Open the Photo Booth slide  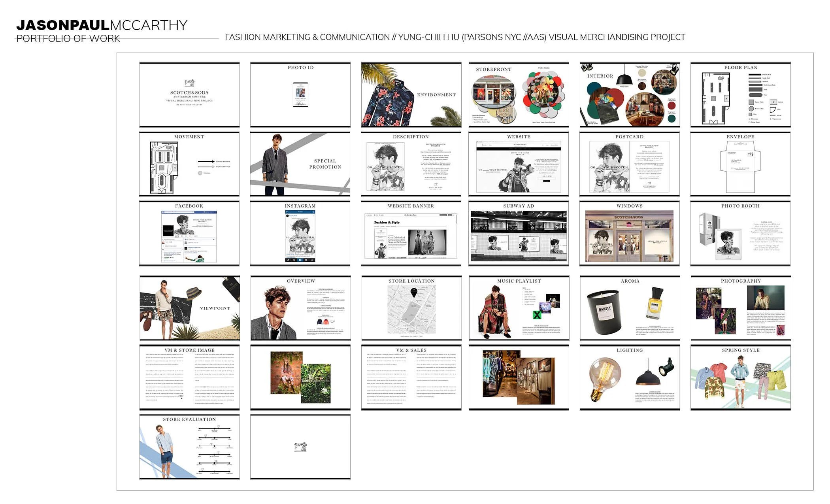click(x=740, y=233)
